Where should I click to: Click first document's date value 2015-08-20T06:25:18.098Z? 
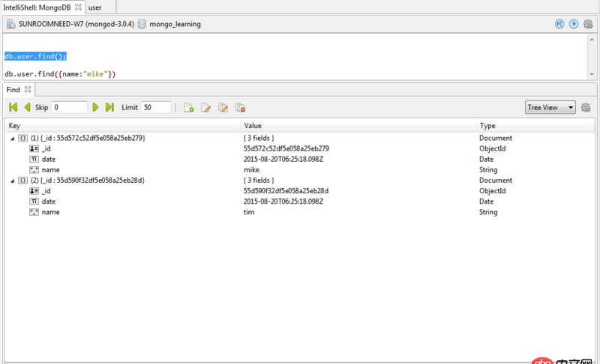click(283, 160)
